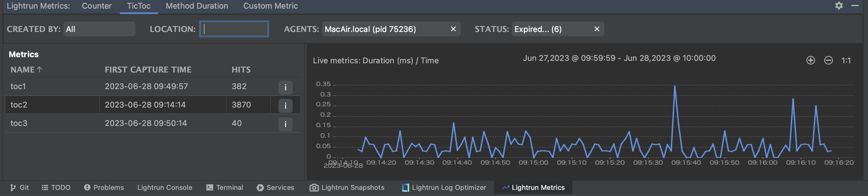Viewport: 868px width, 196px height.
Task: Switch to the Method Duration tab
Action: (197, 6)
